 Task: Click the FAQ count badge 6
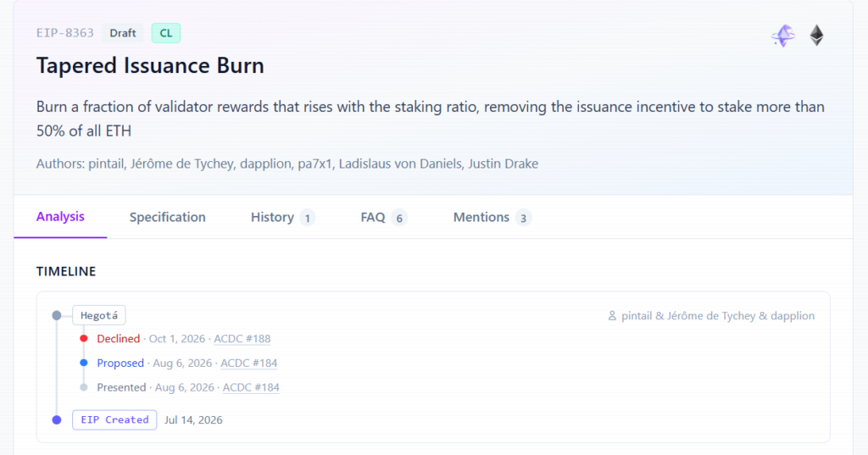(x=399, y=218)
